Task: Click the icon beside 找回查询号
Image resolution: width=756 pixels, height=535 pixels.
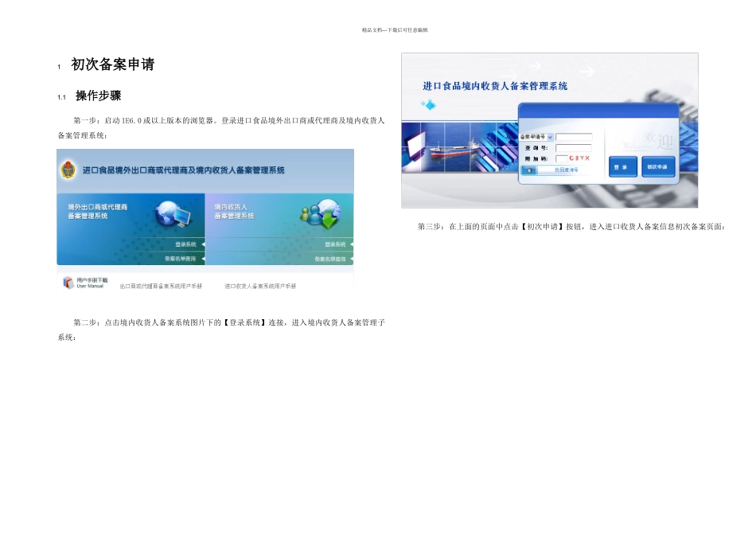Action: coord(529,170)
